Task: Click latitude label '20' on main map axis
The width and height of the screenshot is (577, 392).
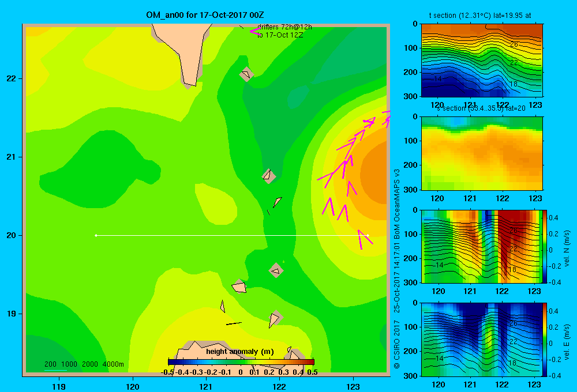Action: pyautogui.click(x=11, y=235)
